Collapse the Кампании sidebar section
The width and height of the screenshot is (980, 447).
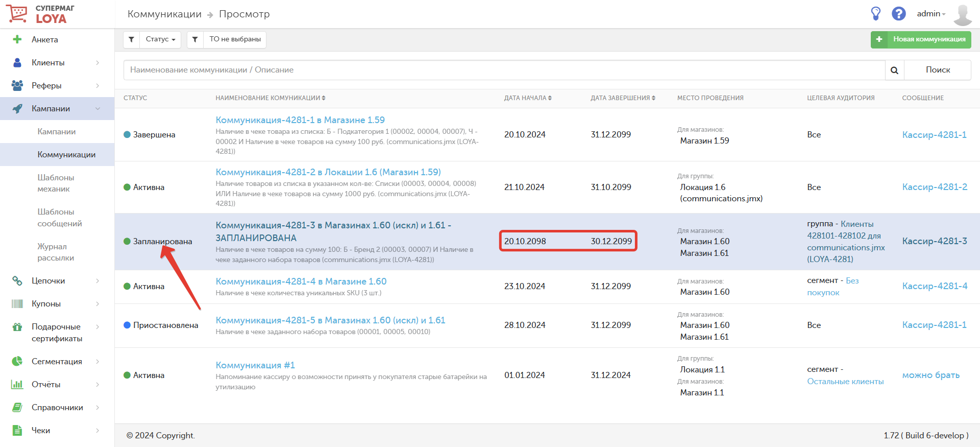tap(97, 108)
